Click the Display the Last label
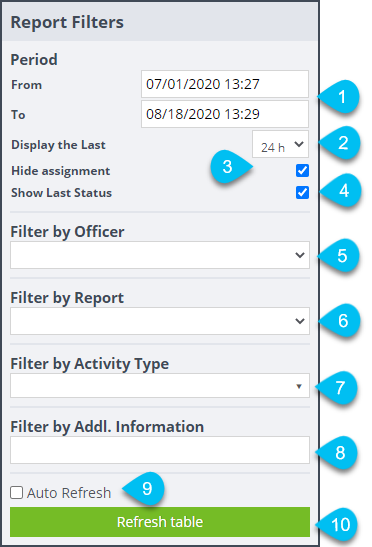372x547 pixels. point(58,145)
